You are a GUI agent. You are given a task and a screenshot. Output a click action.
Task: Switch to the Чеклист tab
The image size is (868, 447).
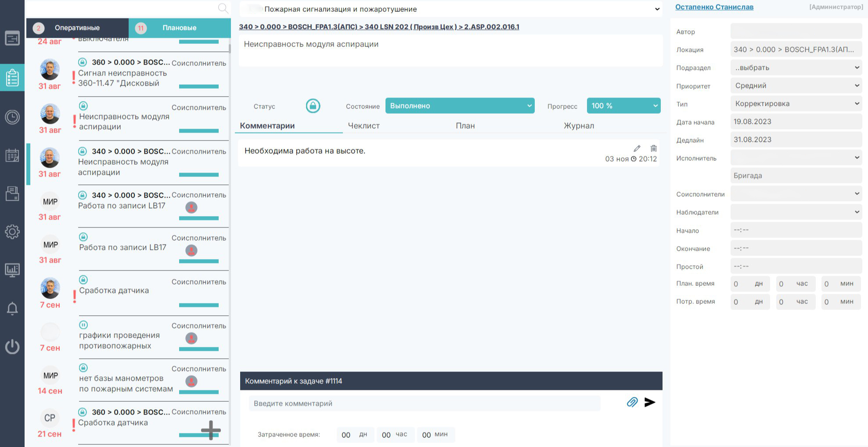364,126
